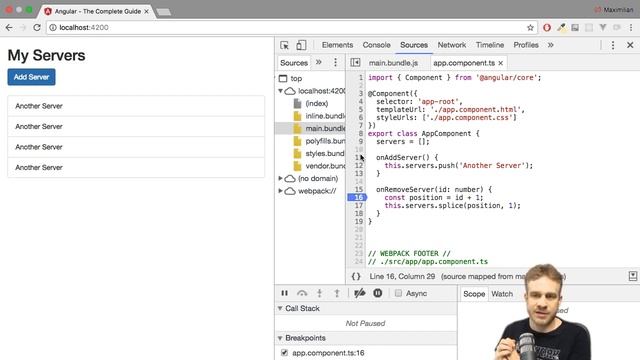Deactivate all breakpoints icon
Screen dimensions: 640x360
click(x=360, y=293)
